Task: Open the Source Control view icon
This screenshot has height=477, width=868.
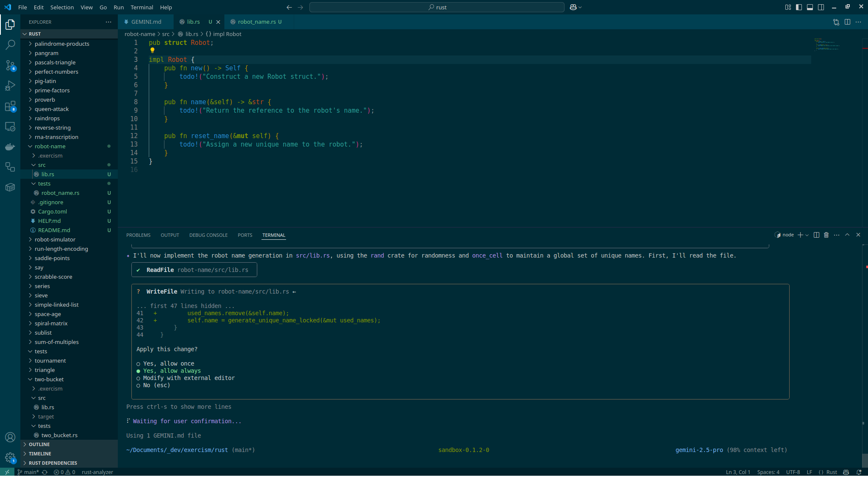Action: (x=10, y=65)
